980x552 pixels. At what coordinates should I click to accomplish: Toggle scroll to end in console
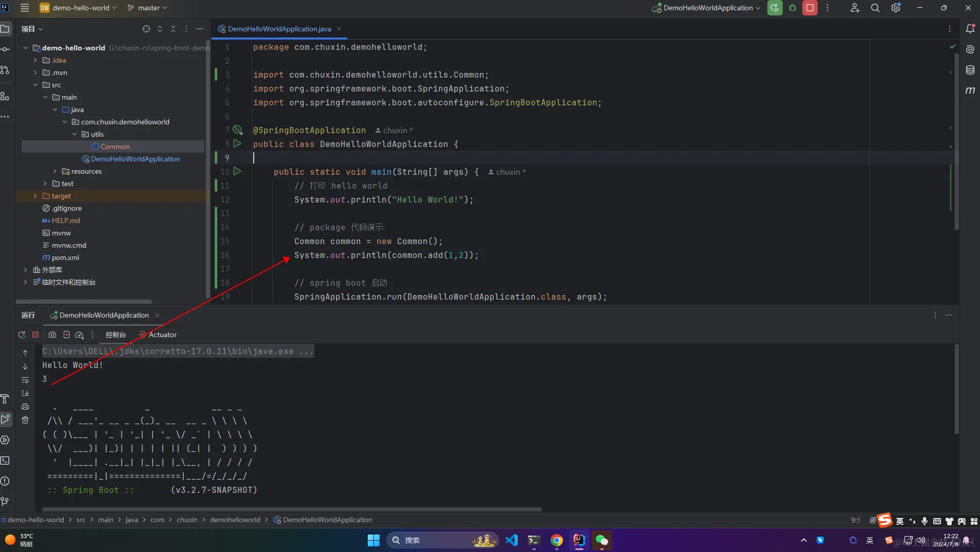tap(25, 393)
